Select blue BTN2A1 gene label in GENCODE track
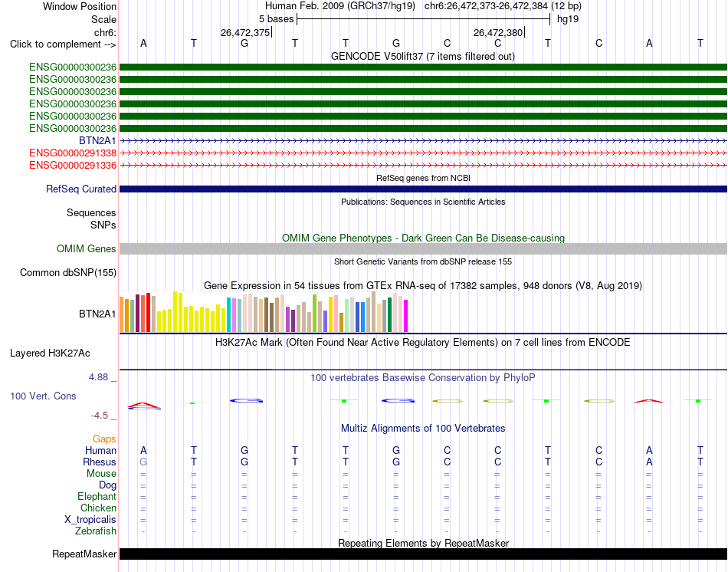This screenshot has width=728, height=572. (x=97, y=140)
